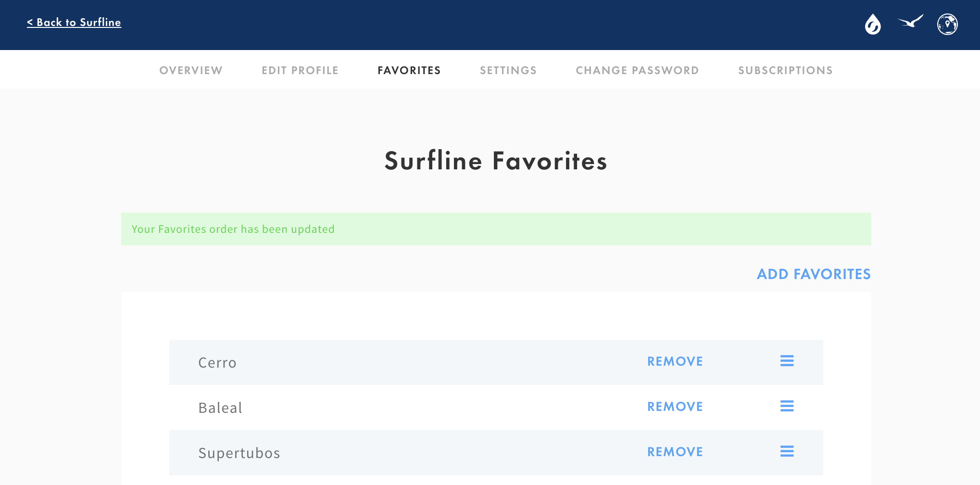This screenshot has height=485, width=980.
Task: Open the Surfline water drop icon
Action: [873, 24]
